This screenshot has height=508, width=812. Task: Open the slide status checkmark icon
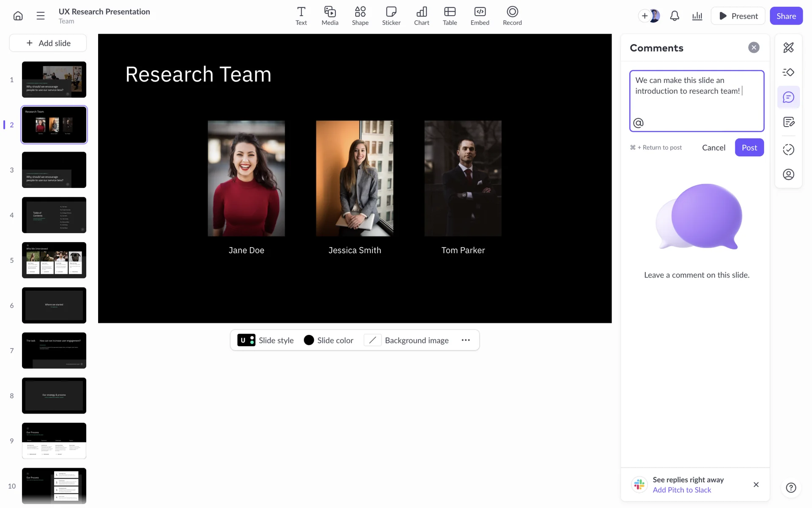point(788,149)
